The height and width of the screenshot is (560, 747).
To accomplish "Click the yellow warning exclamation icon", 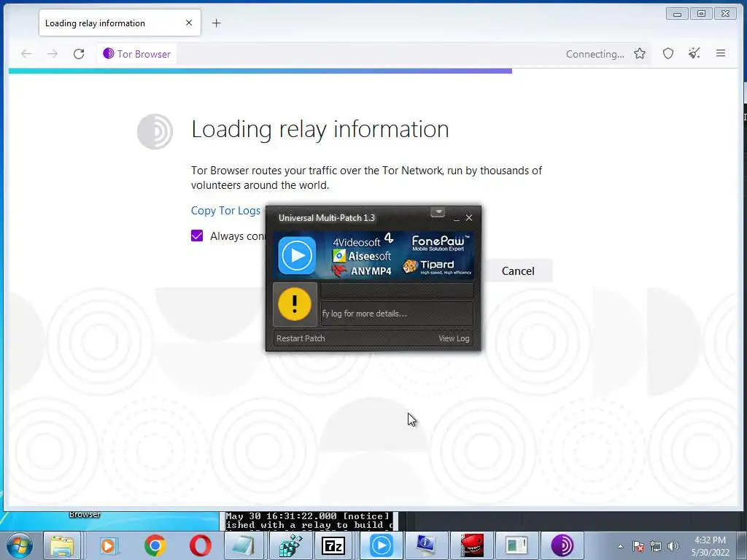I will click(295, 304).
